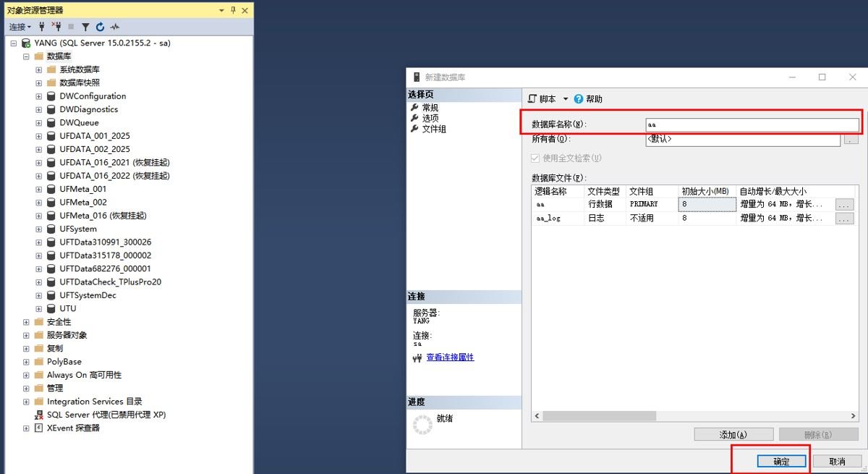Select the DWQueue database

click(x=79, y=122)
